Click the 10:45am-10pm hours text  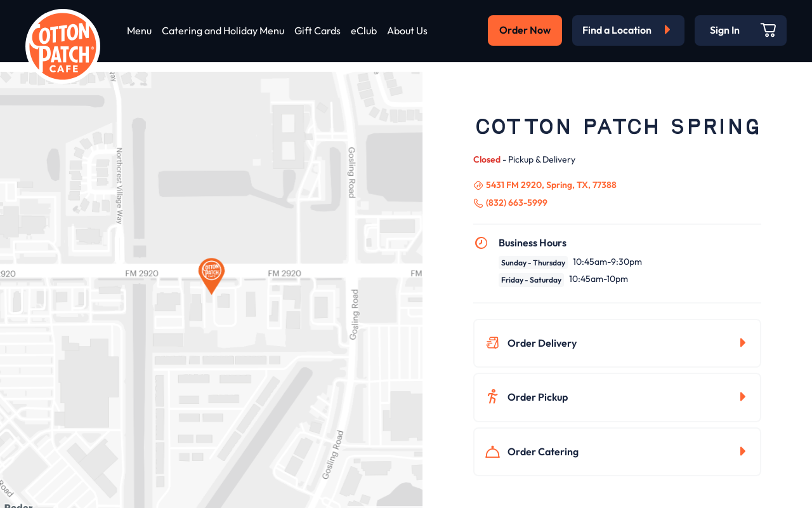pyautogui.click(x=598, y=279)
